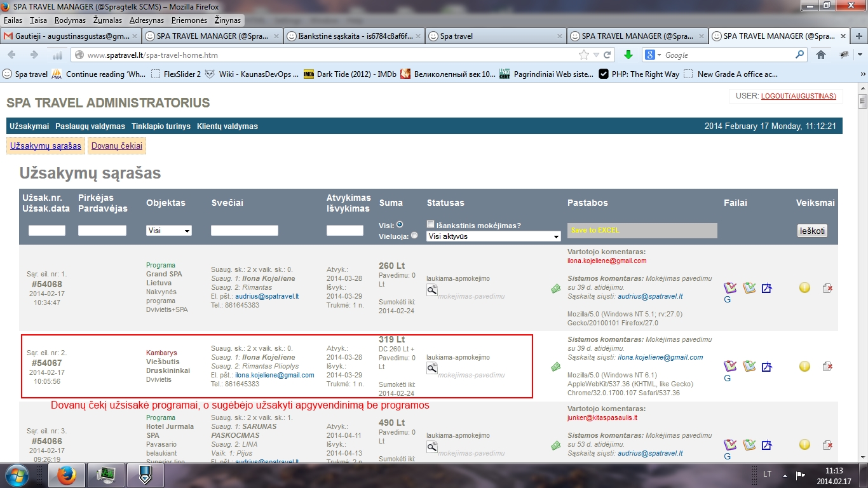Click the Pirkėjas Pardavėjas filter input field
This screenshot has height=488, width=868.
click(102, 231)
